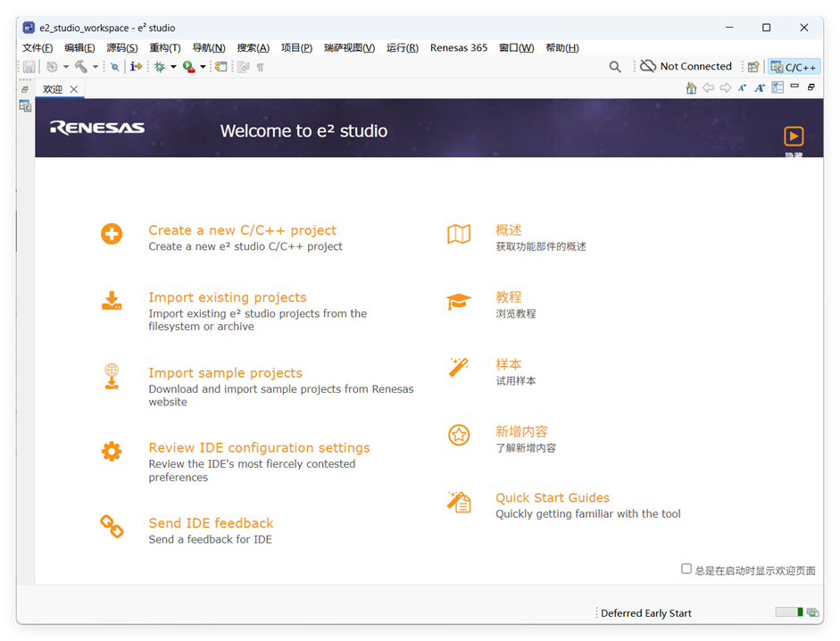
Task: Click Create a new C/C++ project link
Action: pyautogui.click(x=242, y=230)
